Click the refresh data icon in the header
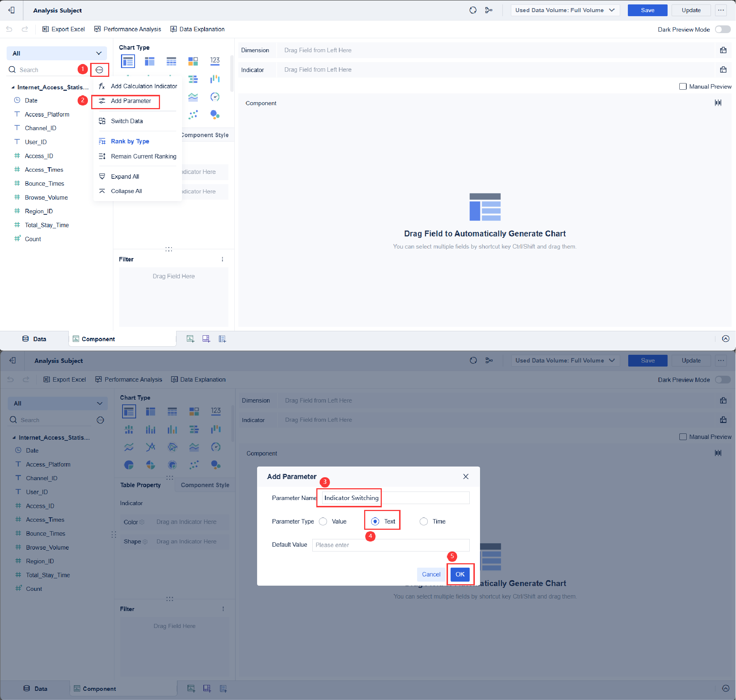 (473, 10)
